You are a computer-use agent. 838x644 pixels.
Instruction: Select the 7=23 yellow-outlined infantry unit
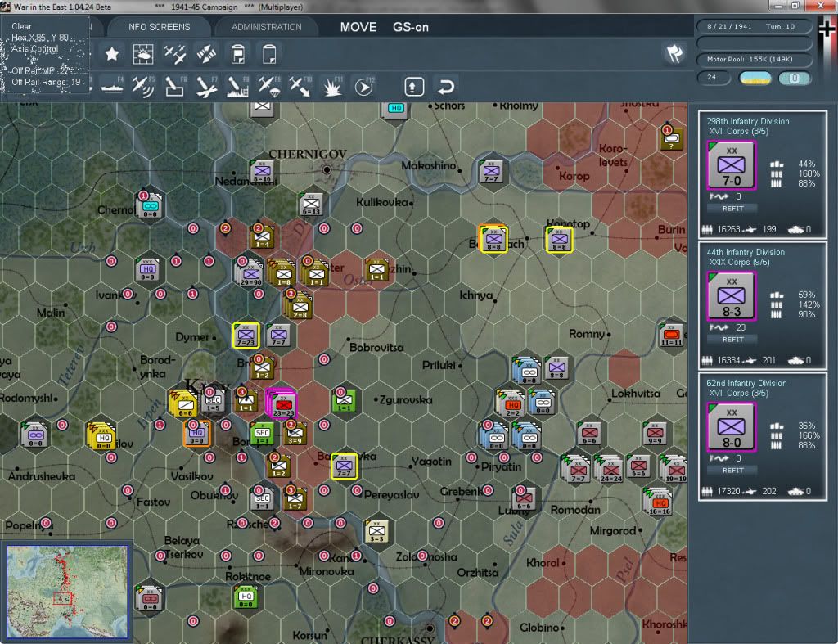coord(246,336)
